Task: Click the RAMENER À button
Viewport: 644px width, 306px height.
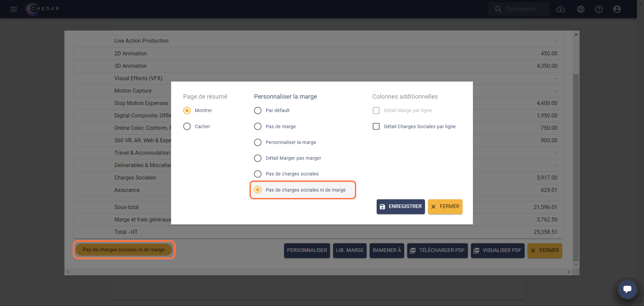Action: tap(387, 251)
